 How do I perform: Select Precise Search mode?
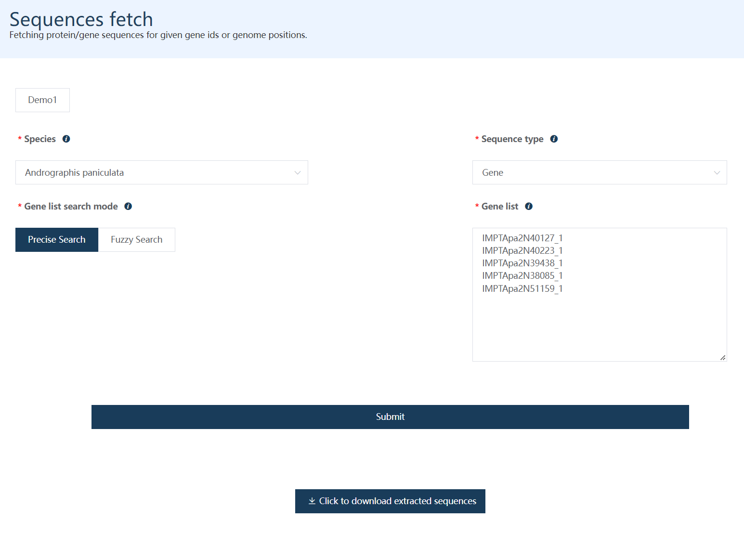[57, 240]
